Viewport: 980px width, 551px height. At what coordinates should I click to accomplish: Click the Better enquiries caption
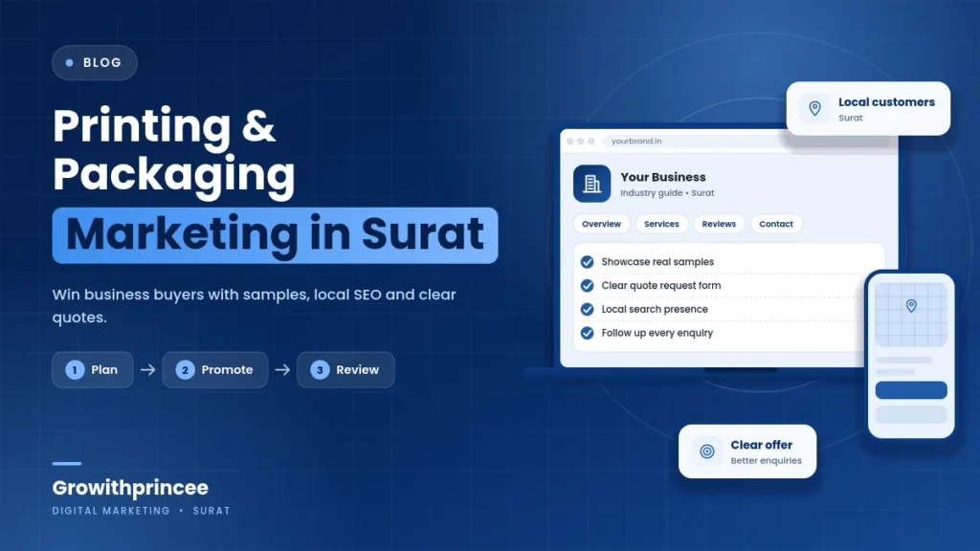point(766,460)
